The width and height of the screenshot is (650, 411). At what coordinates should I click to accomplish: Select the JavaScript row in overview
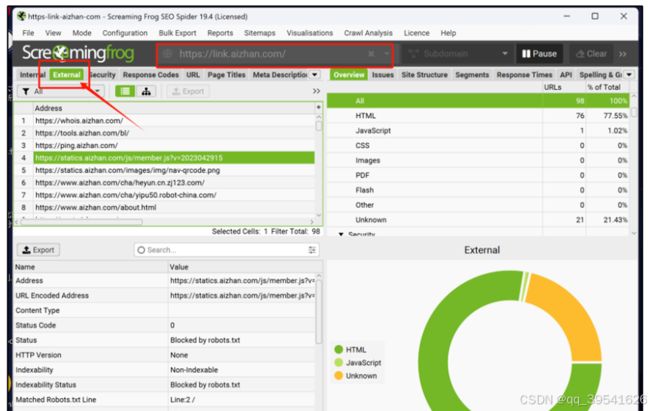pyautogui.click(x=478, y=131)
